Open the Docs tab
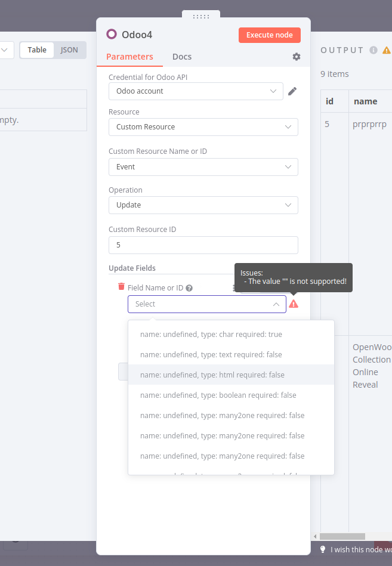This screenshot has height=566, width=392. pos(181,57)
